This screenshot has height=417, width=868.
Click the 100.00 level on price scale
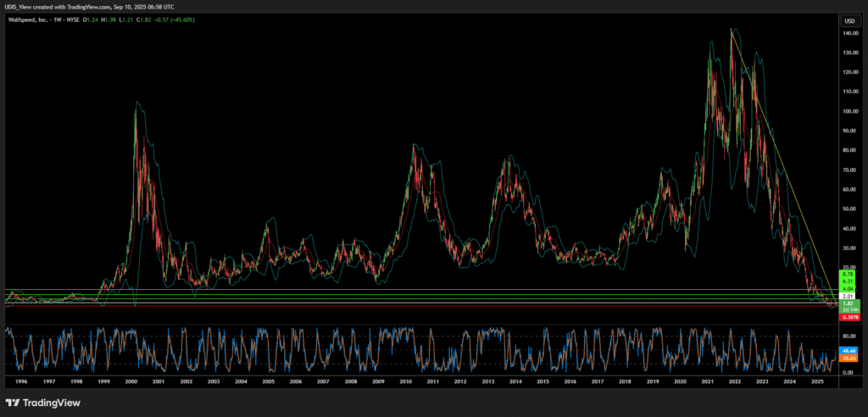click(848, 112)
